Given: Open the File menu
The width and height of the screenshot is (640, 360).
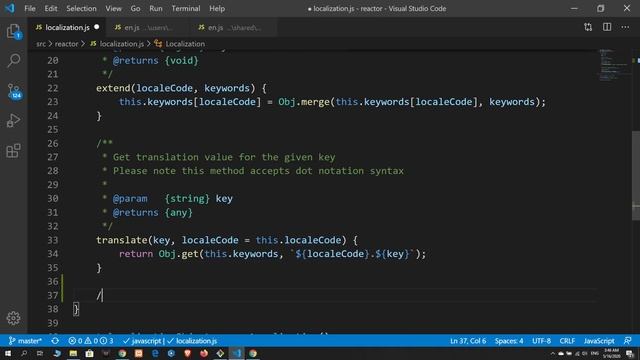Looking at the screenshot, I should [x=30, y=9].
